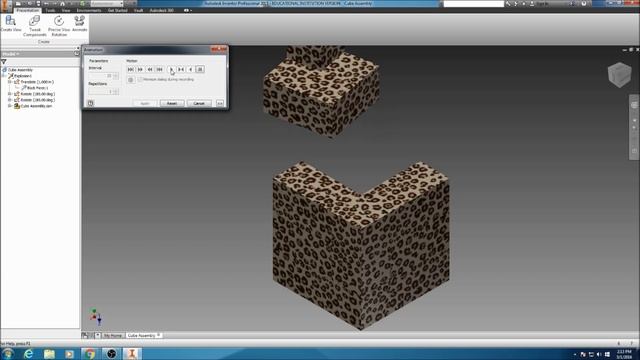Select the Zoom tool on navigation bar
640x360 pixels.
634,128
